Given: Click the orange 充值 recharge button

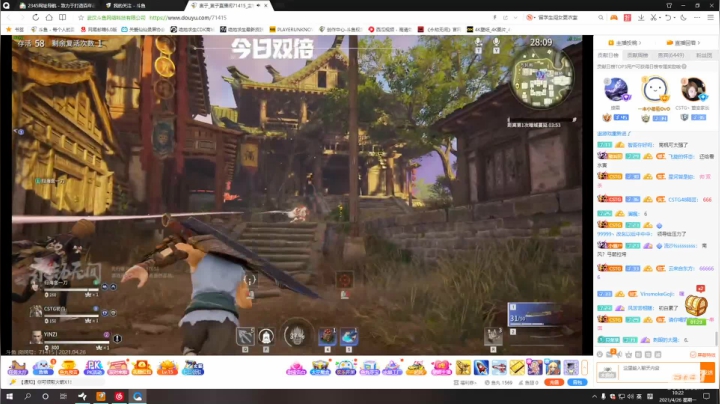Looking at the screenshot, I should pos(554,382).
